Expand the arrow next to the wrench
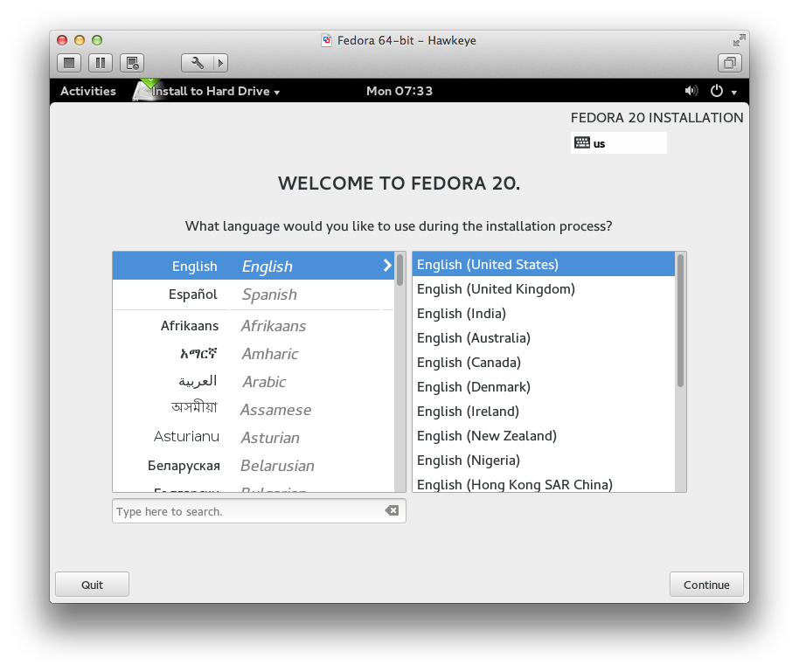The width and height of the screenshot is (799, 672). pyautogui.click(x=220, y=63)
